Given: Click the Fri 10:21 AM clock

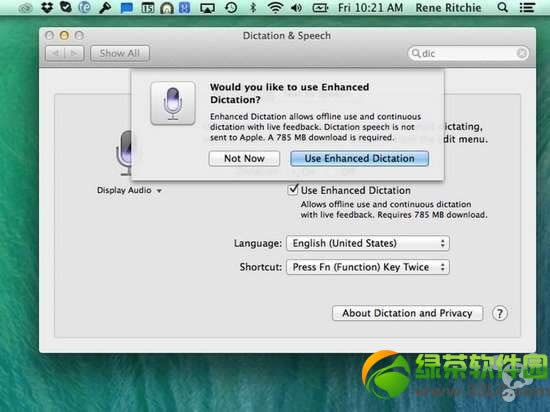Looking at the screenshot, I should [370, 8].
